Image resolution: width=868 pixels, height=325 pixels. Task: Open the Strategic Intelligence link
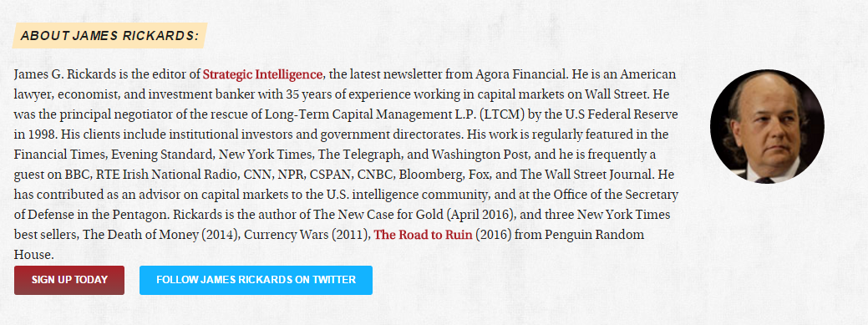262,74
